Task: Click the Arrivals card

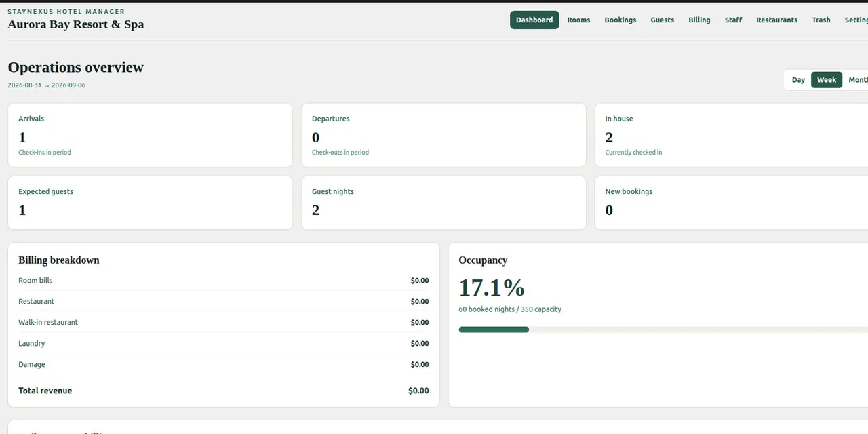Action: pyautogui.click(x=150, y=135)
